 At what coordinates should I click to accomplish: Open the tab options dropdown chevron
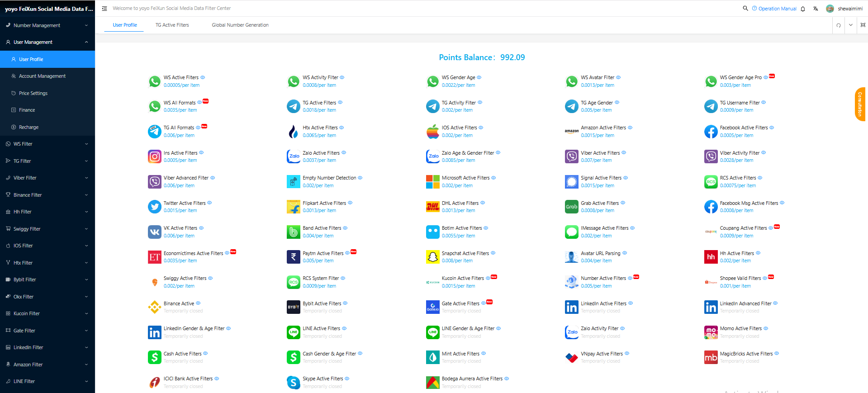pos(851,25)
